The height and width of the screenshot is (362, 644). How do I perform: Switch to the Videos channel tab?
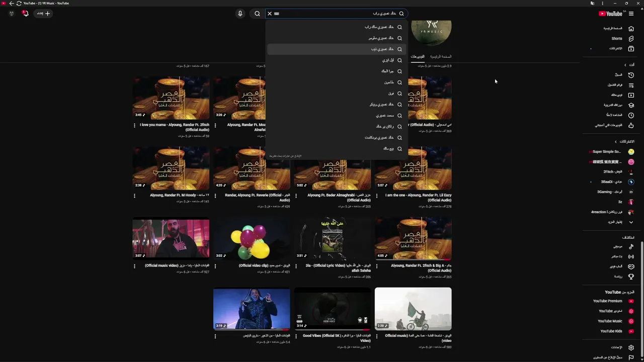[x=418, y=57]
